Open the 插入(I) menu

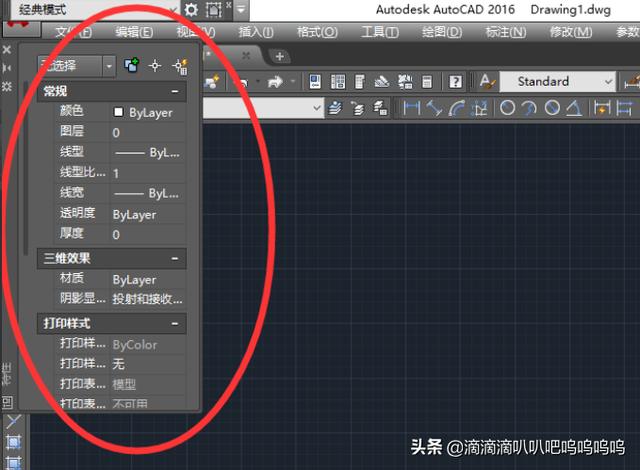[256, 32]
